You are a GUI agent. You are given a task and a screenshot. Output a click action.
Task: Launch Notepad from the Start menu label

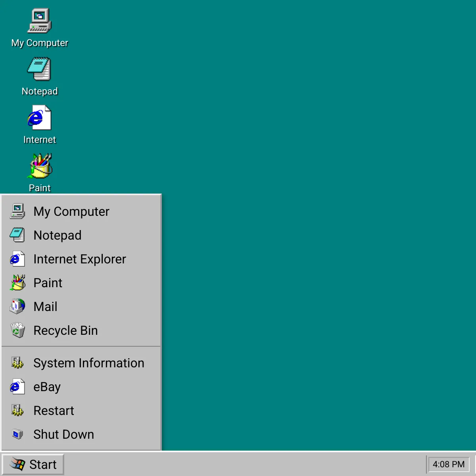(x=58, y=236)
